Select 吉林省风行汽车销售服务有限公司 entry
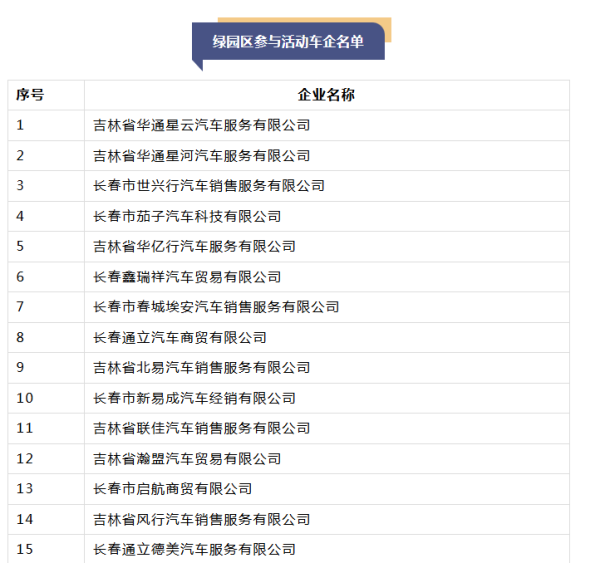Viewport: 600px width, 563px height. (x=201, y=519)
